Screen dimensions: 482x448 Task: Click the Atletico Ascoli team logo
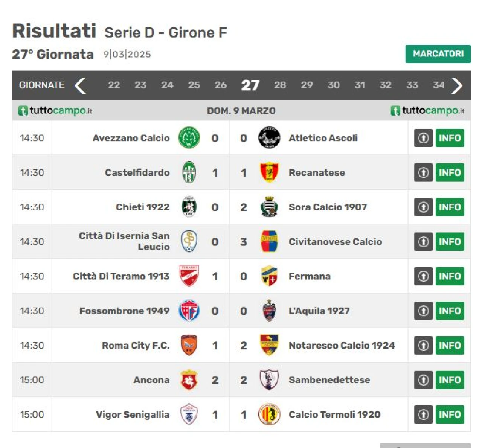(x=269, y=138)
